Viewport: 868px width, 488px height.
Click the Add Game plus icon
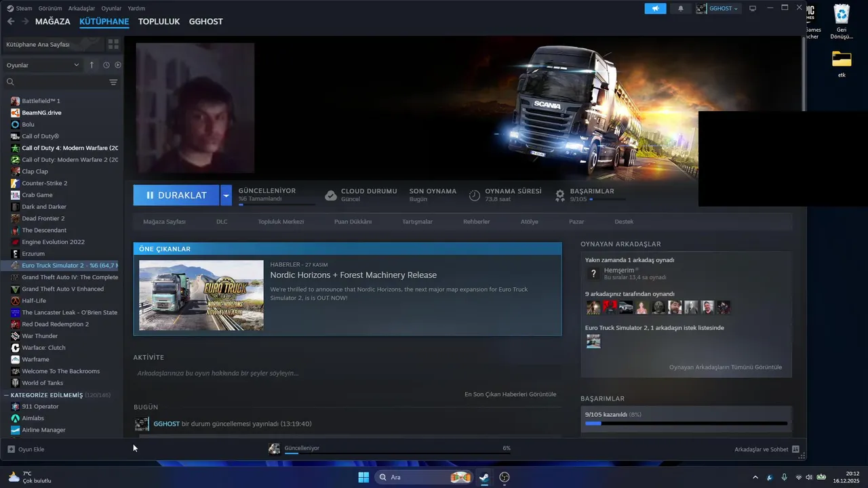[x=11, y=449]
